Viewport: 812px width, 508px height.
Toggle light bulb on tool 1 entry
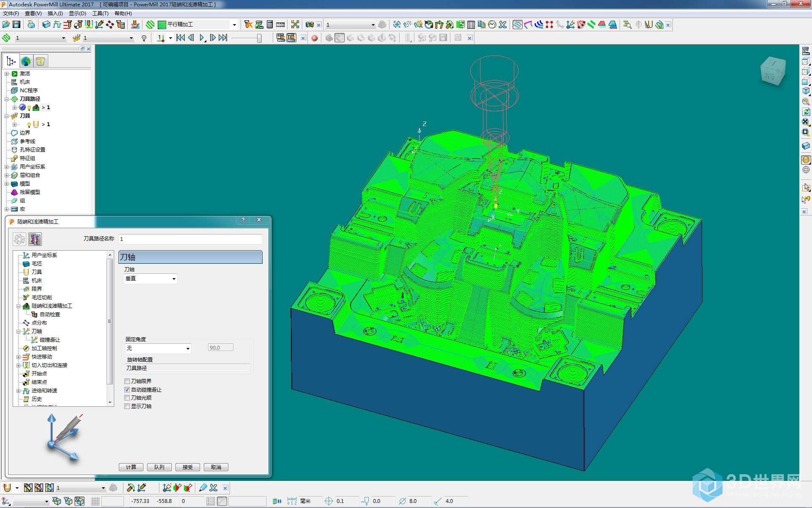click(x=29, y=125)
